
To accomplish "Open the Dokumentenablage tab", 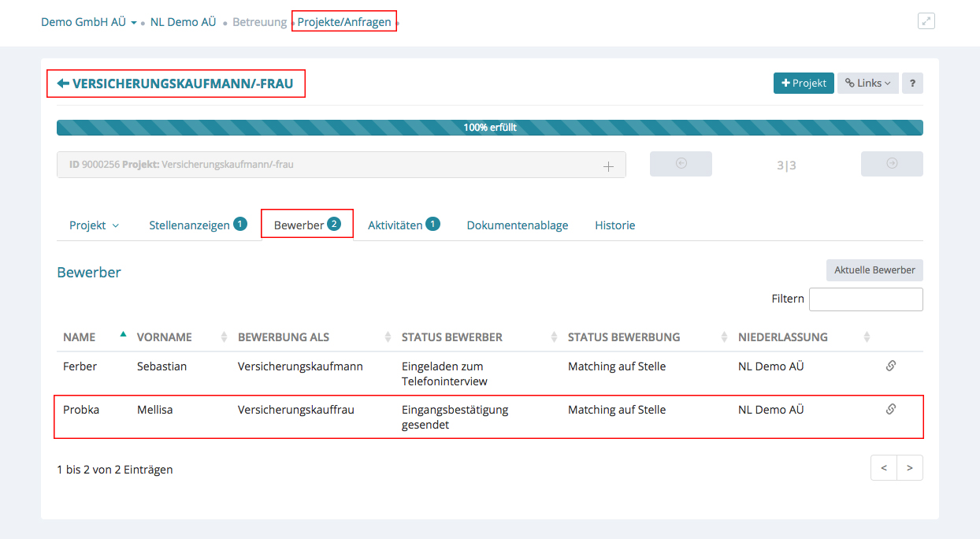I will point(518,225).
